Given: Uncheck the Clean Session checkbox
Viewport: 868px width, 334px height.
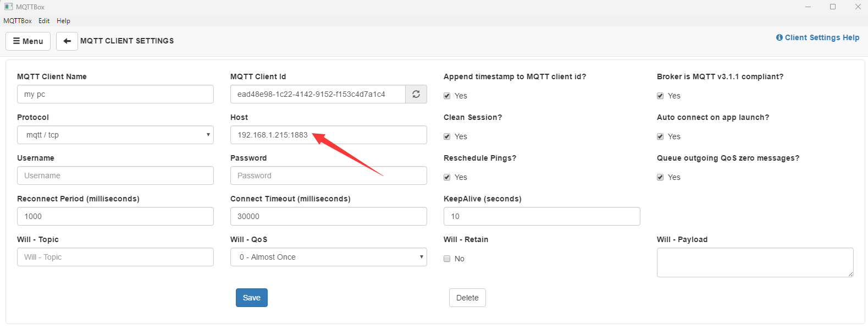Looking at the screenshot, I should click(x=447, y=136).
